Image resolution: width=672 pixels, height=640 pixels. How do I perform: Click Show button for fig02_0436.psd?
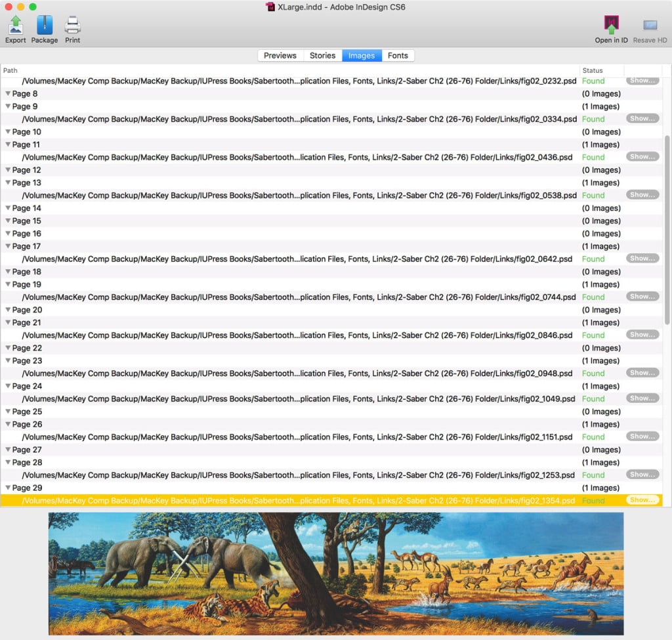pos(642,156)
